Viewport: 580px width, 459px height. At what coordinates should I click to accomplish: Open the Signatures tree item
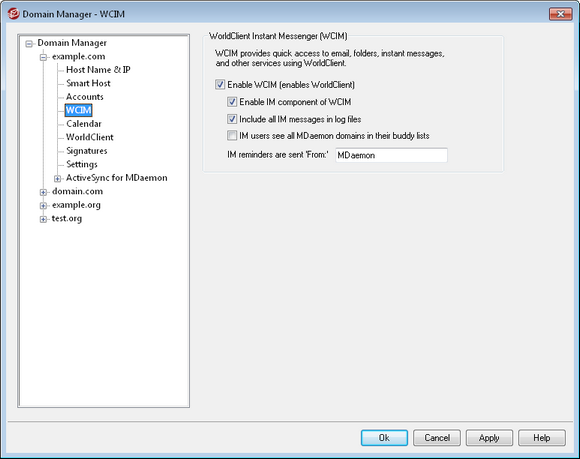[87, 151]
